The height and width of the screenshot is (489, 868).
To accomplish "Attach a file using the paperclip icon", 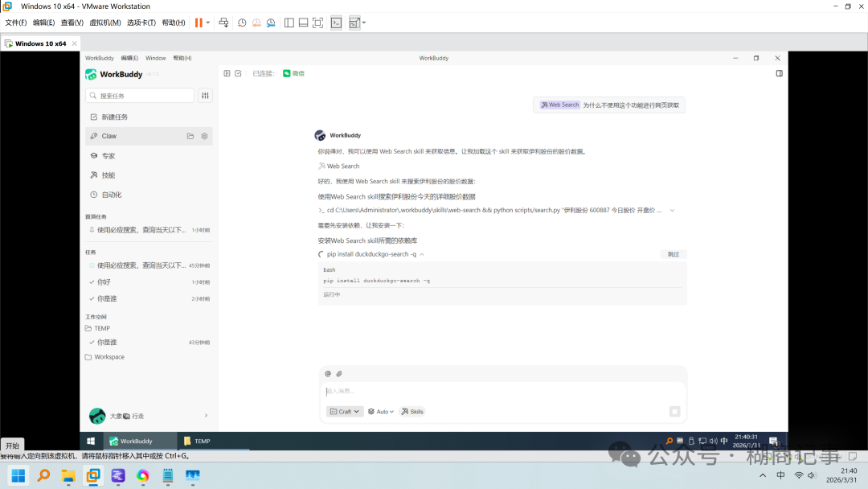I will (338, 373).
